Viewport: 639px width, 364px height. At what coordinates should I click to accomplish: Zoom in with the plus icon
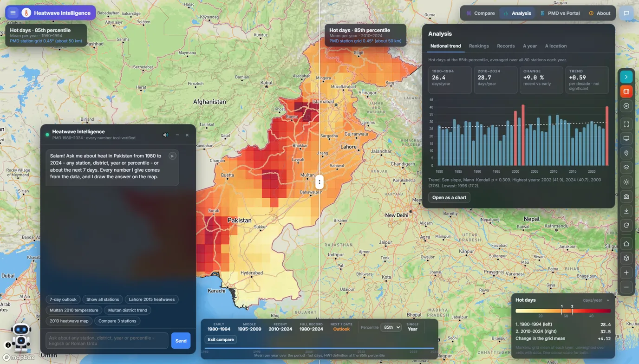(626, 273)
